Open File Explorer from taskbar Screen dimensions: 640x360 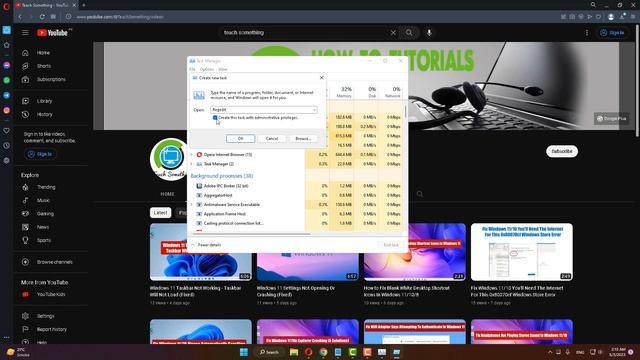pos(294,352)
